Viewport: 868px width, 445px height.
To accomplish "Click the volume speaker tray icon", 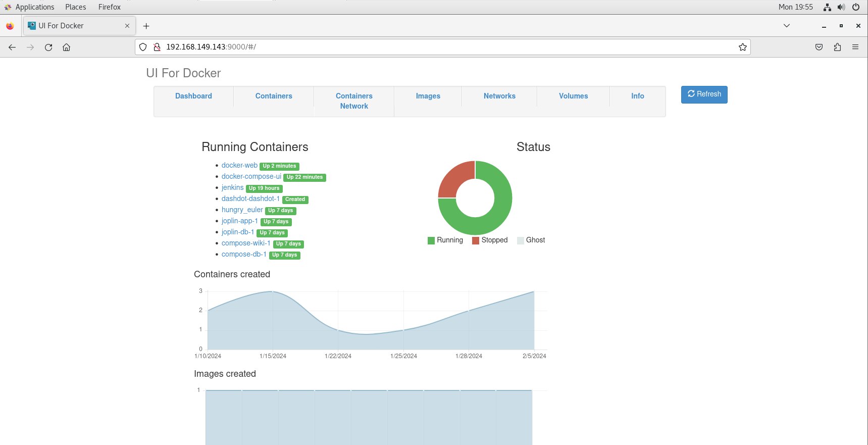I will point(841,7).
